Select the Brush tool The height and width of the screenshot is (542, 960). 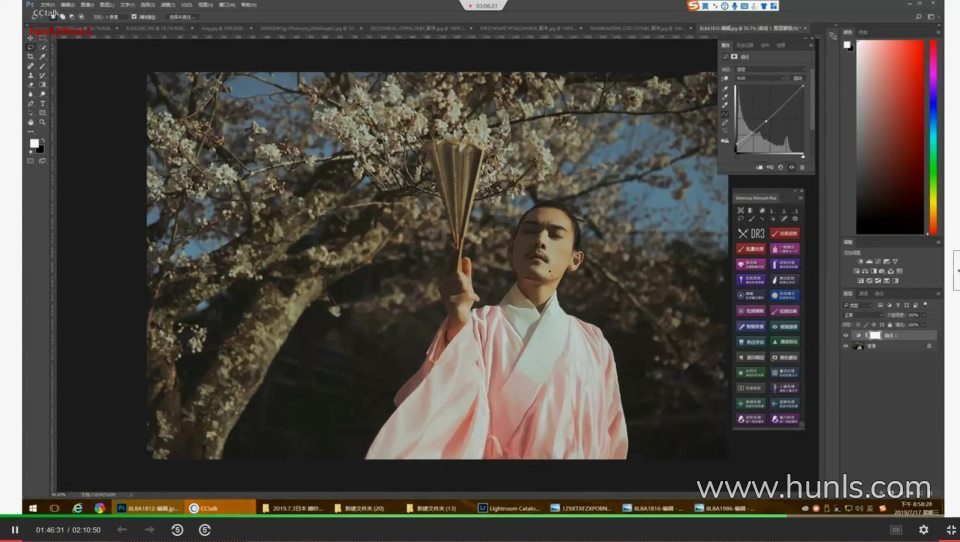coord(42,66)
